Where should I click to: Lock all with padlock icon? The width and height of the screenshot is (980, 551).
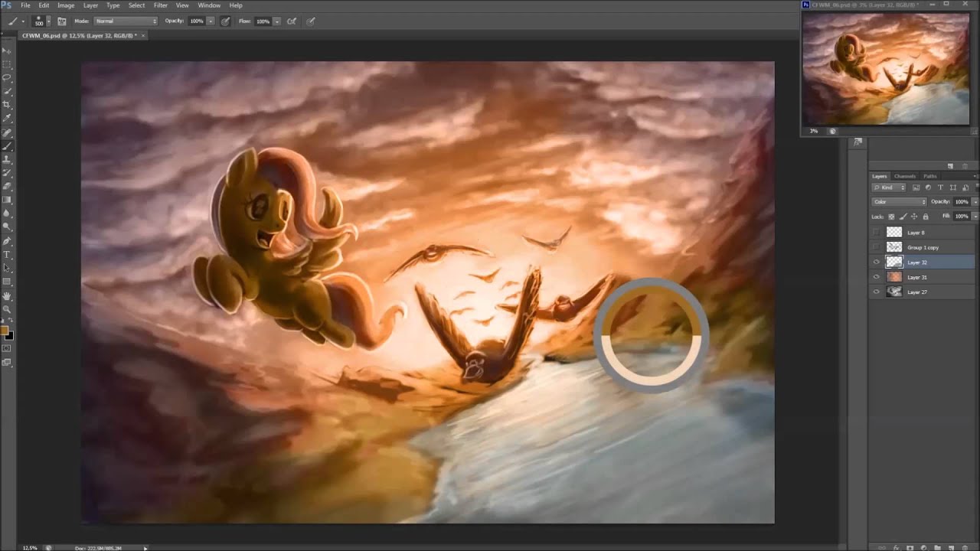pos(925,217)
